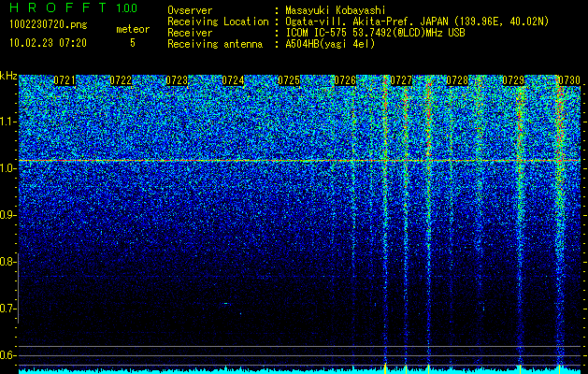588x374 pixels.
Task: Click the kHz axis unit label
Action: (x=8, y=76)
